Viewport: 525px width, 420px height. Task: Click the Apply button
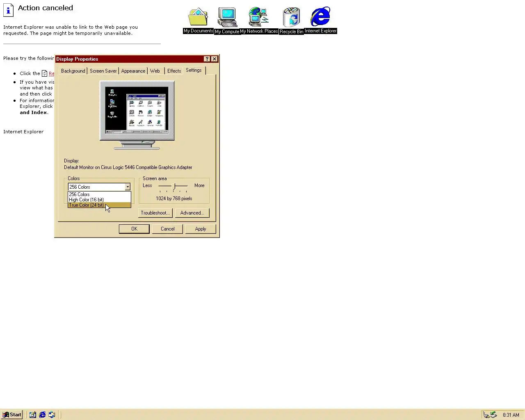tap(201, 229)
